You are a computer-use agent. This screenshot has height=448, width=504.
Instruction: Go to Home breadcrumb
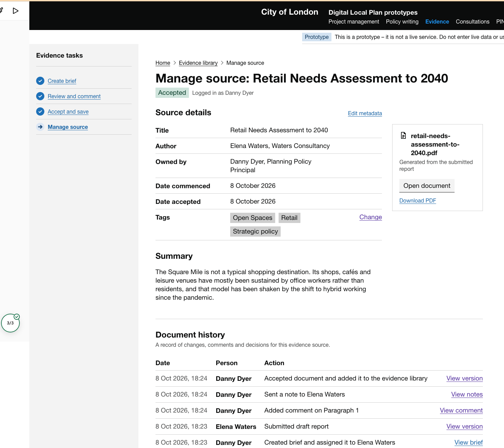tap(163, 63)
